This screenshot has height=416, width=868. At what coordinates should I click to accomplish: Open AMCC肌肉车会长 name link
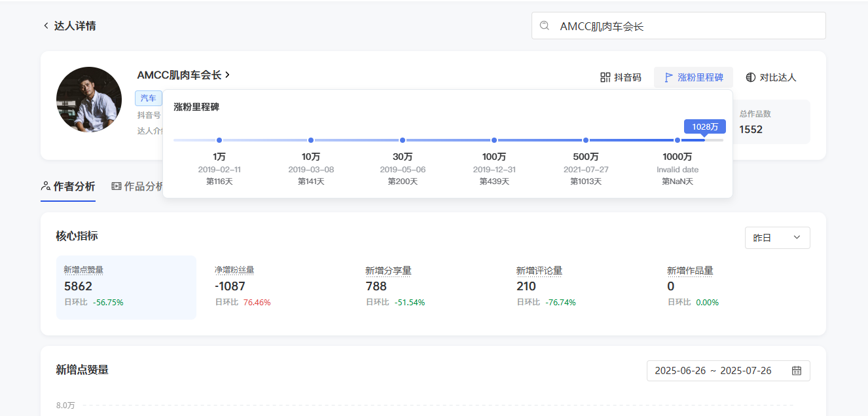pyautogui.click(x=179, y=75)
